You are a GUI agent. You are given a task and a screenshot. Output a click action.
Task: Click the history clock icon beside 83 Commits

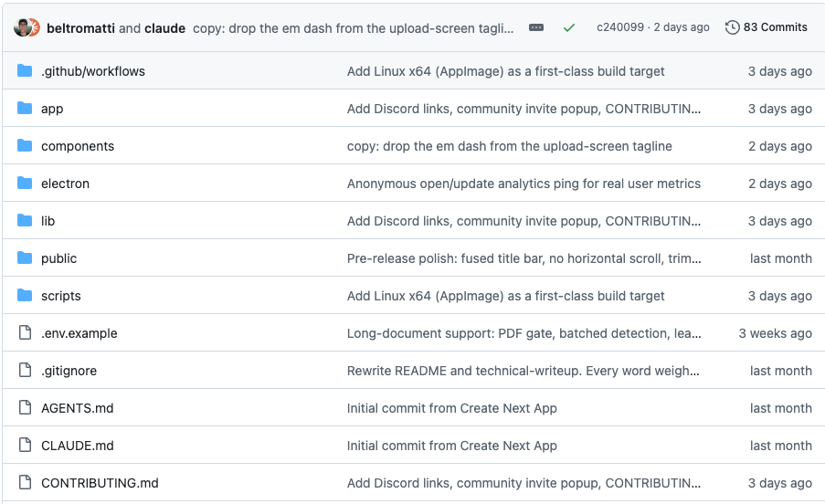click(733, 27)
